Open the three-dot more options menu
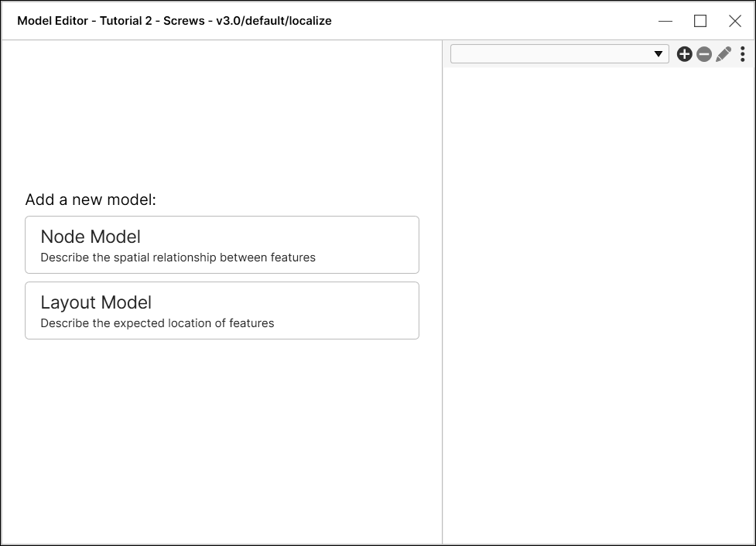 [x=743, y=54]
